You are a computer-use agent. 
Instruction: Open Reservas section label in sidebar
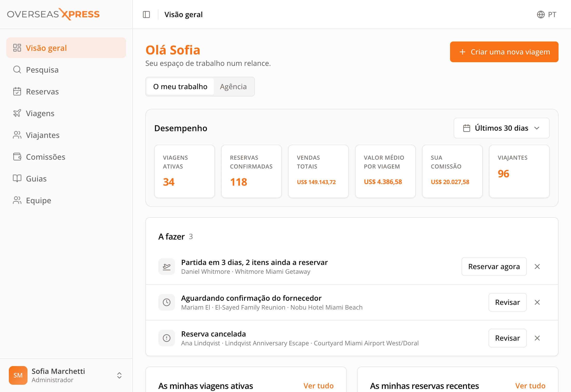42,92
